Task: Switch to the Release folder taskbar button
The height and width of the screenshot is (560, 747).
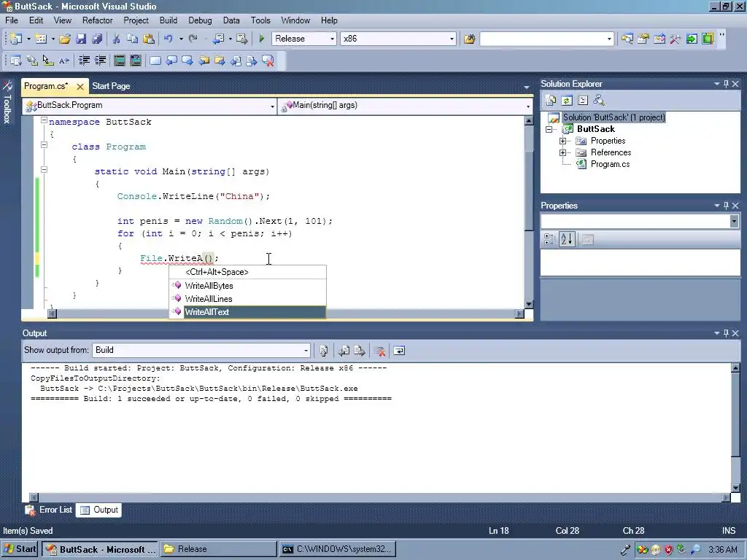Action: (x=218, y=549)
